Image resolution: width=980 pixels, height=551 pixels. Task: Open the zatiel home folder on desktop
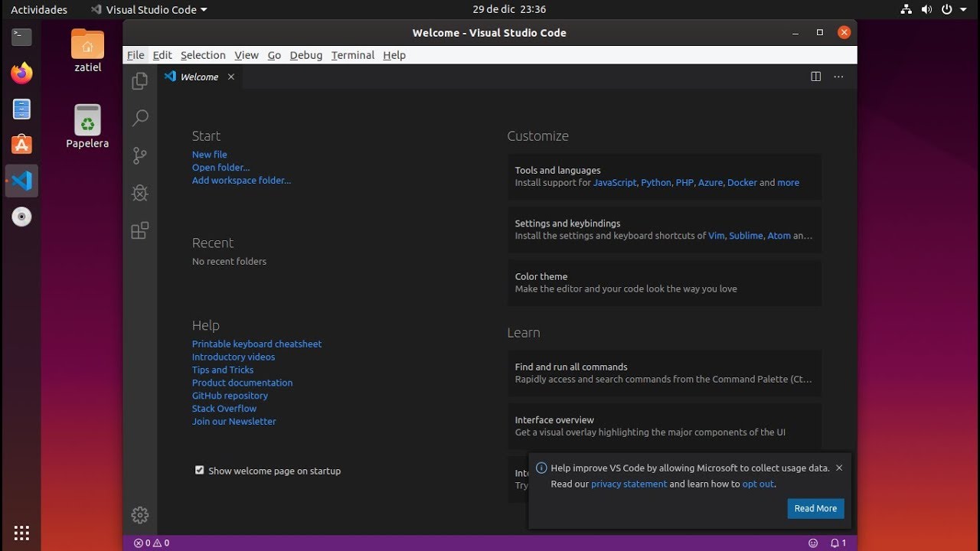point(87,51)
